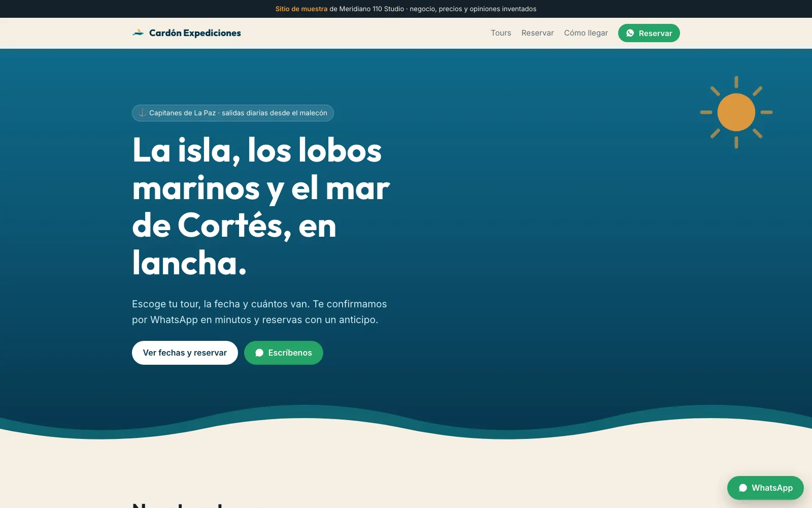Open the floating WhatsApp chat button
The width and height of the screenshot is (812, 508).
click(765, 488)
